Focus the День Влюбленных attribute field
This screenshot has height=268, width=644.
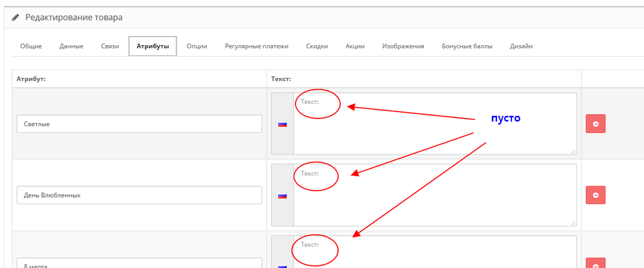pos(139,195)
